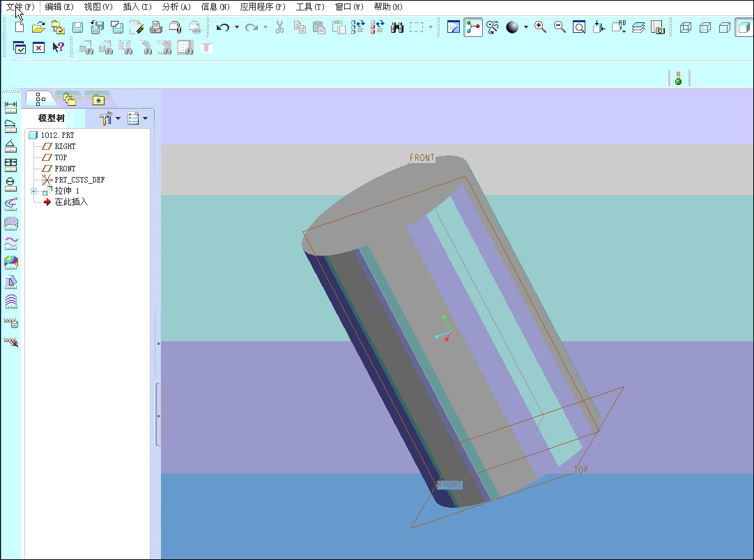Click the repaint screen icon
754x560 pixels.
[454, 27]
